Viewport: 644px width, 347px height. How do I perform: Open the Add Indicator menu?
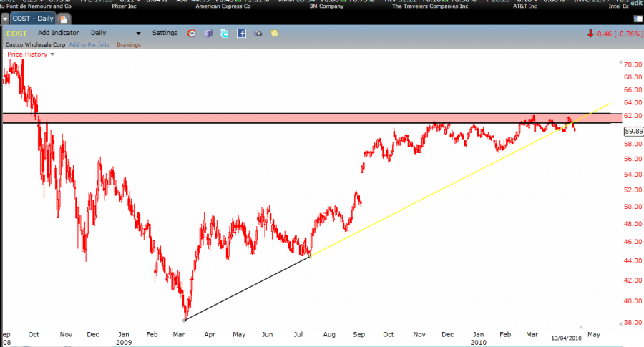59,33
